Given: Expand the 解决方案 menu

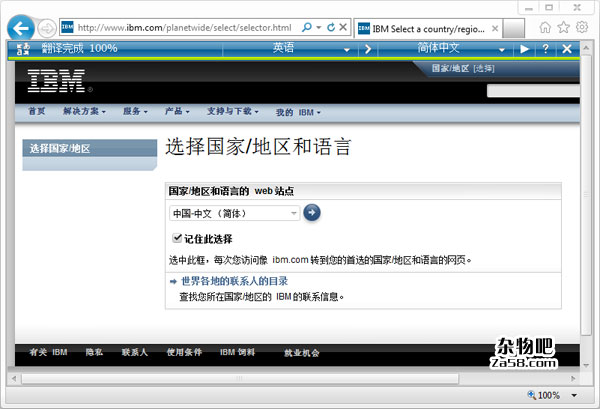Looking at the screenshot, I should (84, 111).
